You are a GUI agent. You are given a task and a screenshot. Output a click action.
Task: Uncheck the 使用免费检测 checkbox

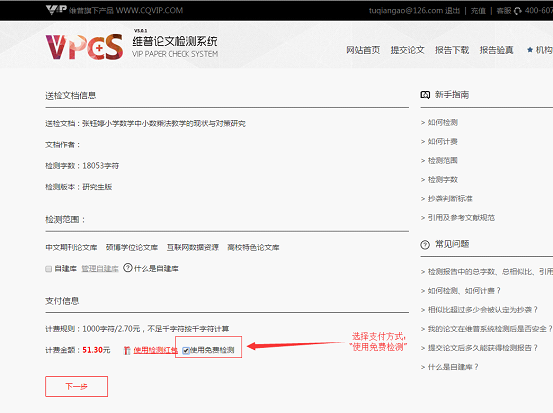[x=186, y=350]
